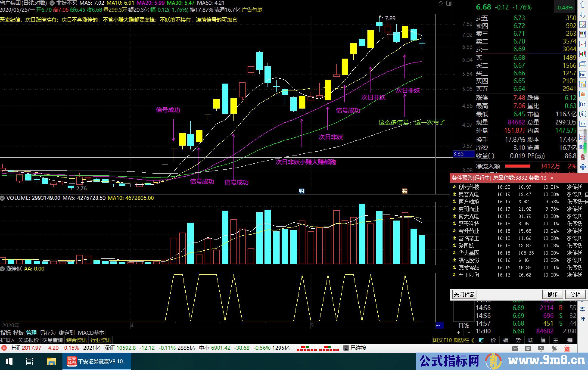Click the page-up arrow in the right sidebar

click(x=583, y=5)
